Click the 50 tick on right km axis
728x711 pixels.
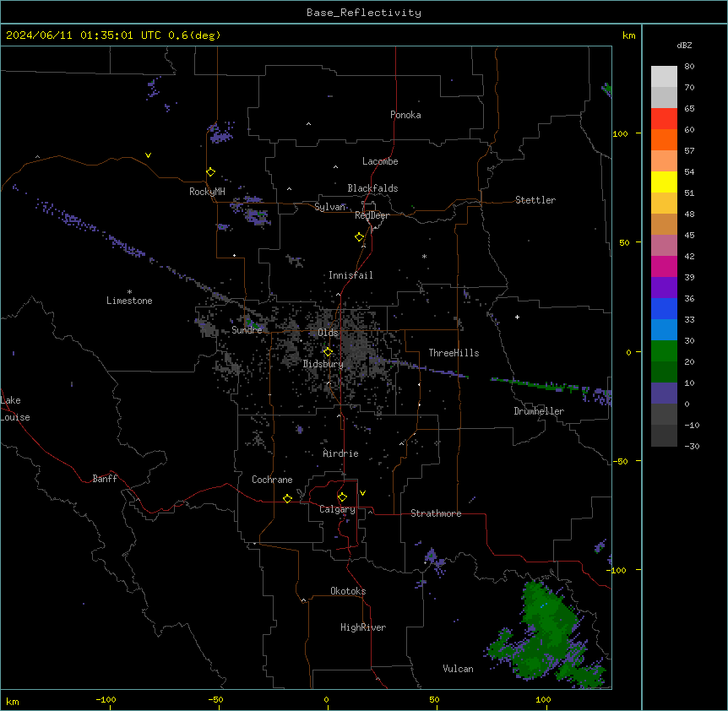(x=624, y=242)
